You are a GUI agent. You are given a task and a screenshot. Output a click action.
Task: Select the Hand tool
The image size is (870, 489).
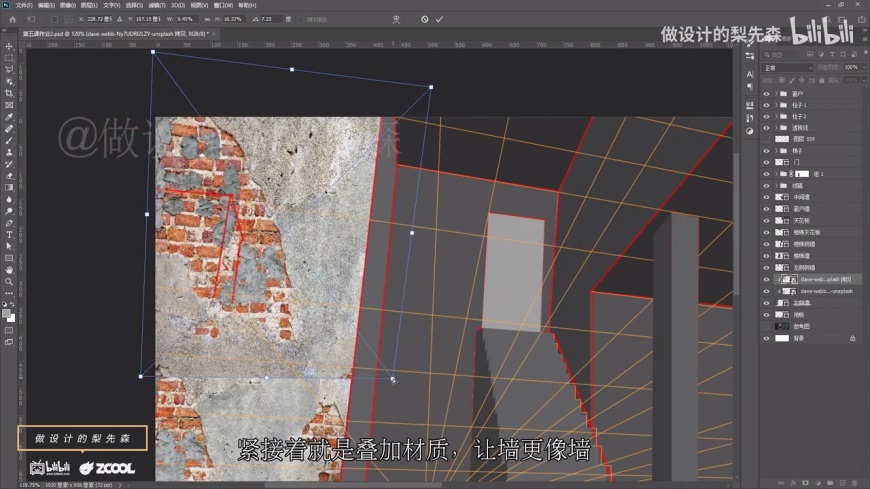[x=9, y=270]
